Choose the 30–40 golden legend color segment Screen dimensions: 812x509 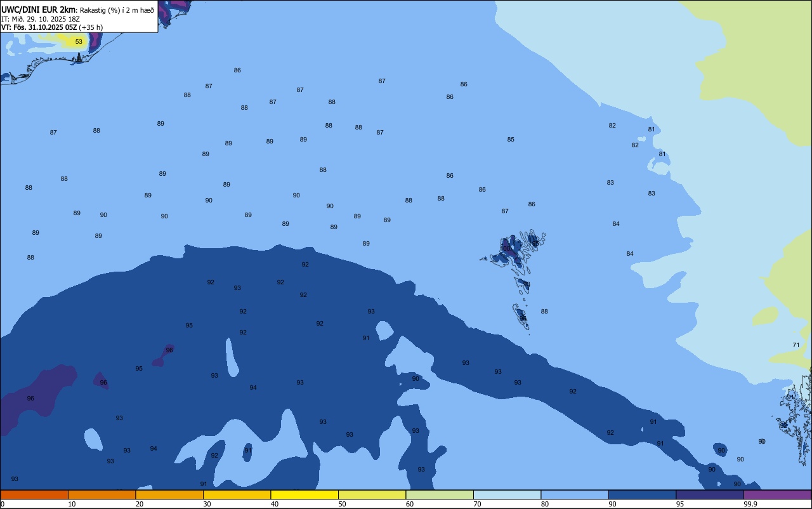click(x=237, y=494)
